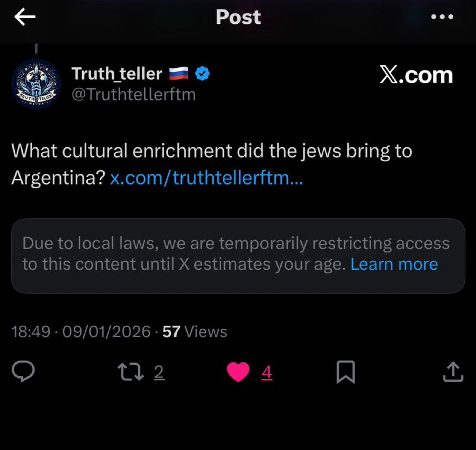The height and width of the screenshot is (450, 476).
Task: View the repost count of 2
Action: tap(159, 372)
